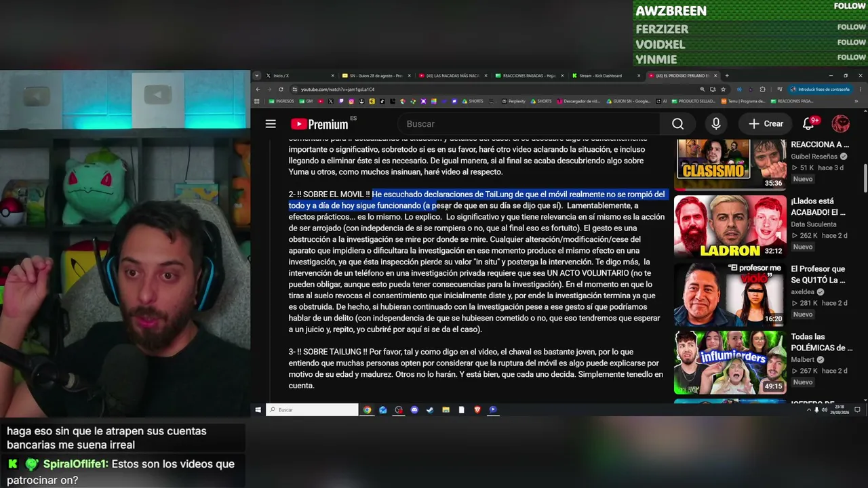This screenshot has height=488, width=868.
Task: Expand the bookmarks bar overflow chevron
Action: click(856, 102)
